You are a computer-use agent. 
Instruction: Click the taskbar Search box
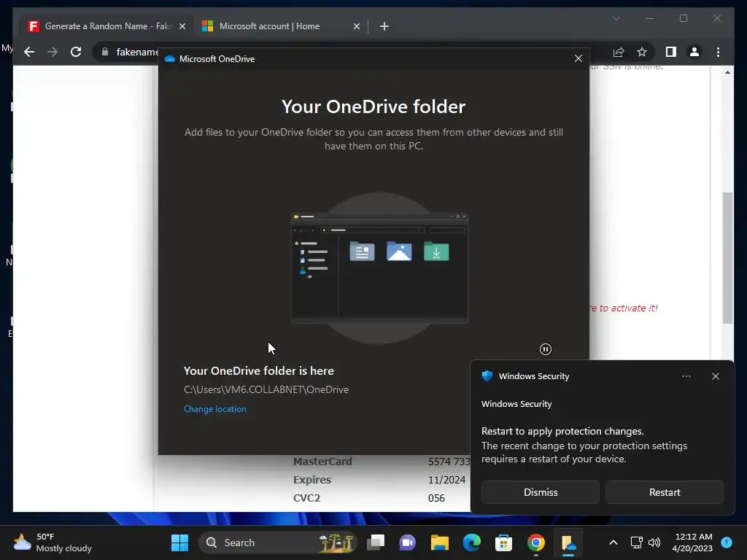click(x=277, y=542)
